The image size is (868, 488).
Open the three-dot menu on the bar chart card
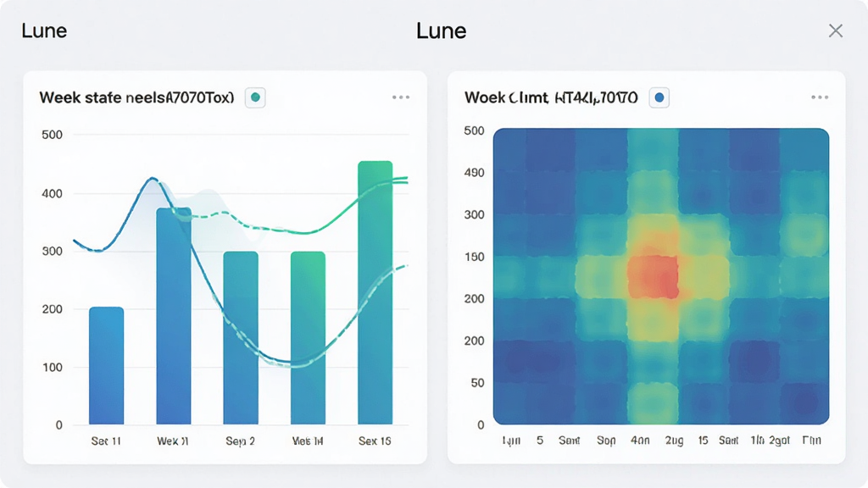tap(401, 97)
